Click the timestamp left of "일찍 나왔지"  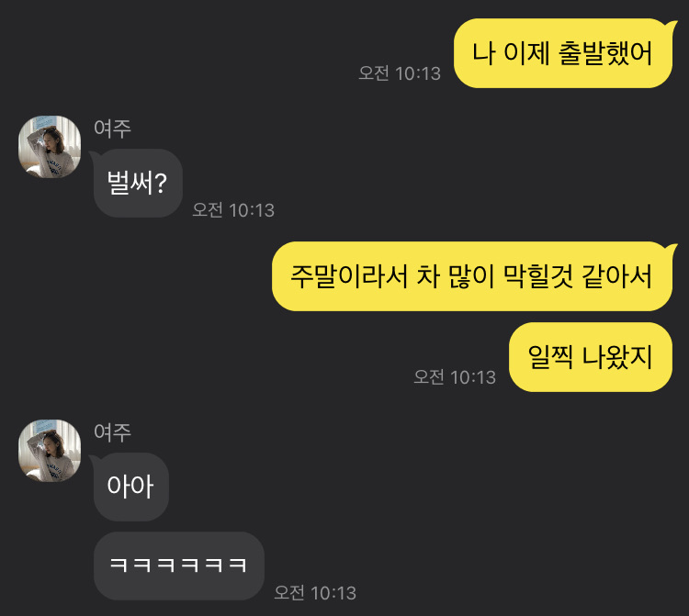tap(455, 377)
